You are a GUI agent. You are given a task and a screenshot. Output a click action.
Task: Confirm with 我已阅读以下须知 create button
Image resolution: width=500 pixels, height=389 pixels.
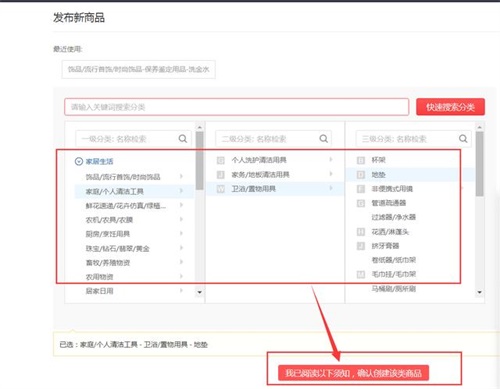[353, 373]
